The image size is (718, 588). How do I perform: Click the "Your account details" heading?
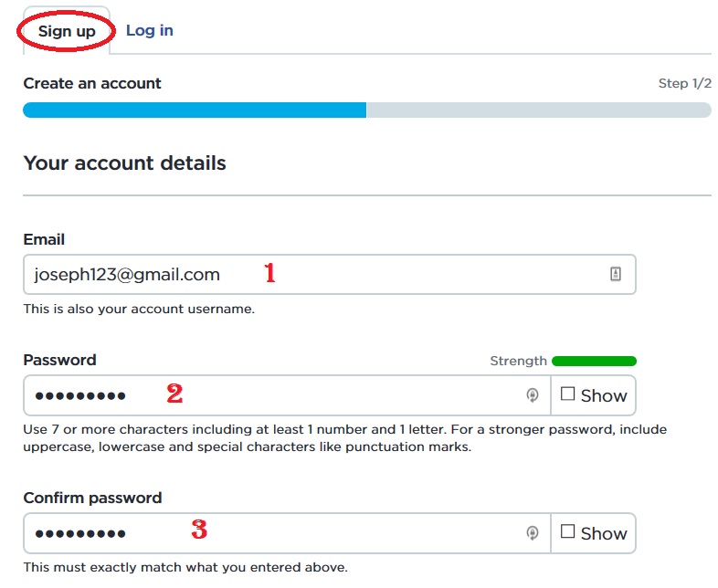(124, 163)
